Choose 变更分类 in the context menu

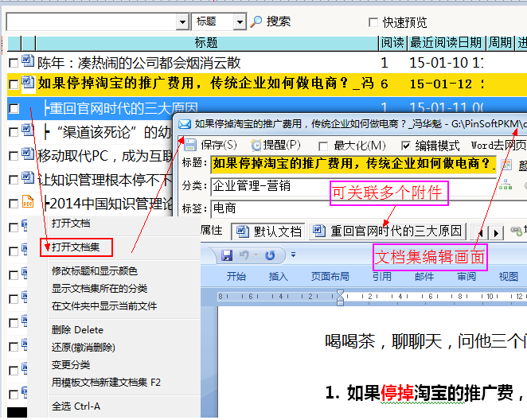pyautogui.click(x=71, y=364)
